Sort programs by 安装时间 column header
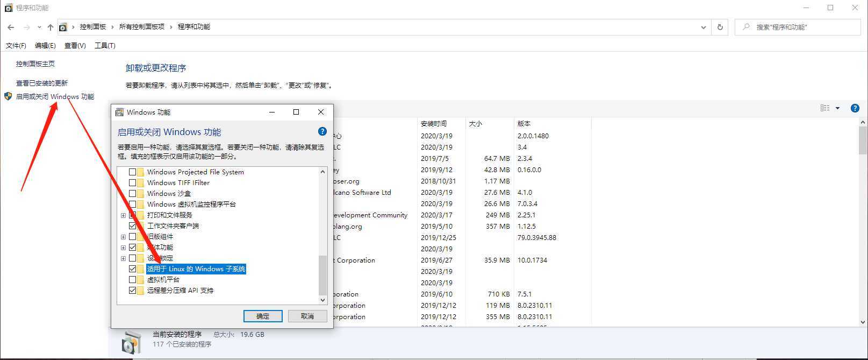This screenshot has height=360, width=868. pos(441,123)
